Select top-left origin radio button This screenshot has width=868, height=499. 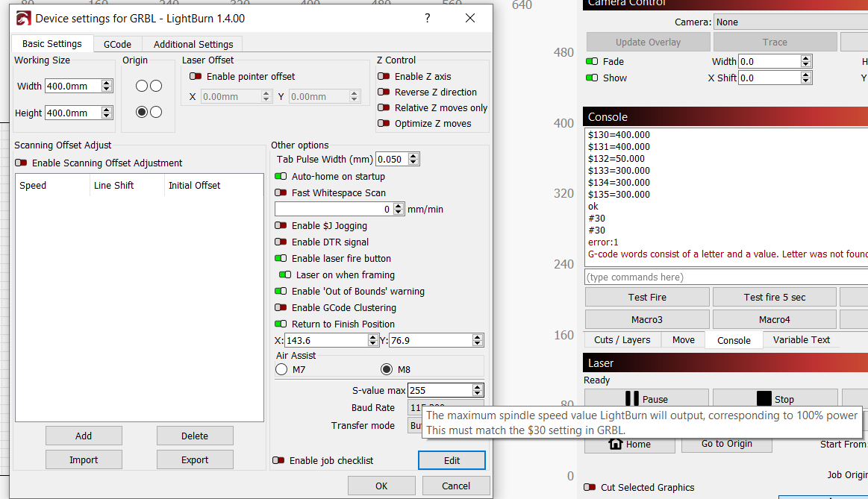(142, 86)
